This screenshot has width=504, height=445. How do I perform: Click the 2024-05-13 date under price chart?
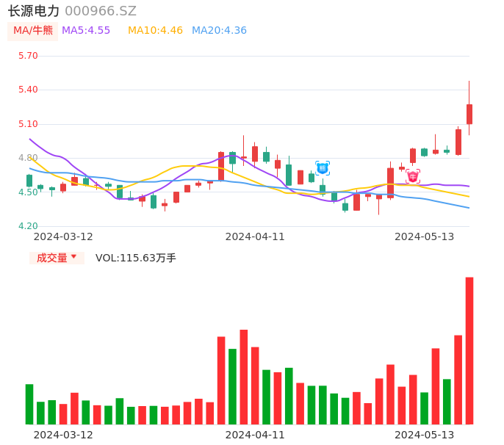pos(425,236)
